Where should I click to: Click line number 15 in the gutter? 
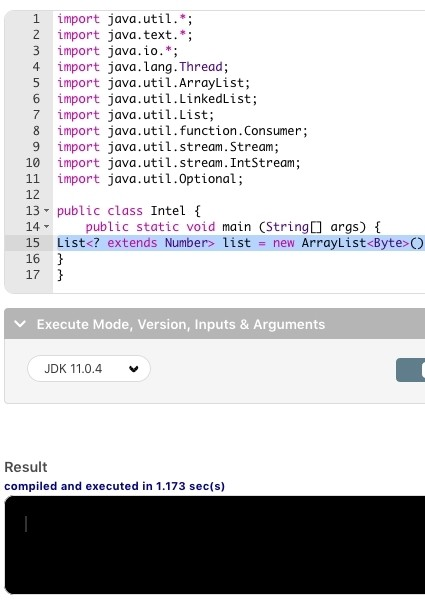coord(33,243)
